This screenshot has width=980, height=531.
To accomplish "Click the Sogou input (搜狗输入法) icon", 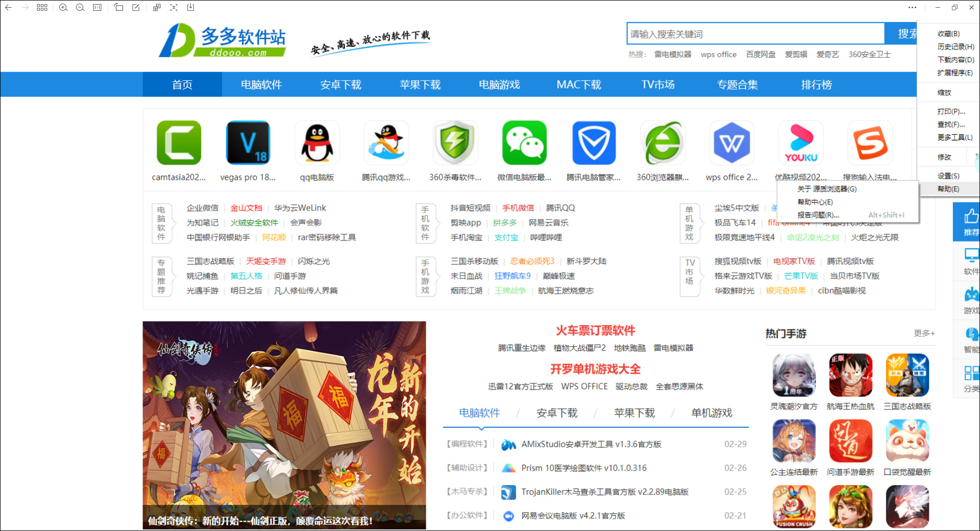I will 870,143.
